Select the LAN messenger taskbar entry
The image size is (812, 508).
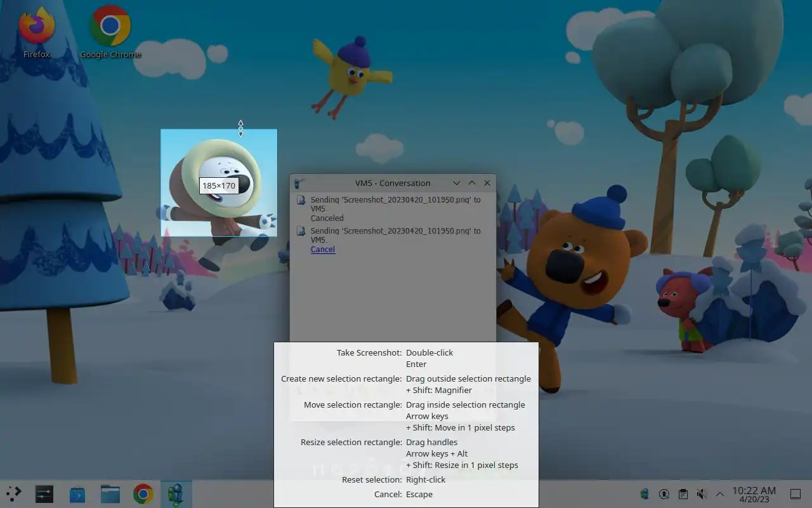tap(176, 494)
